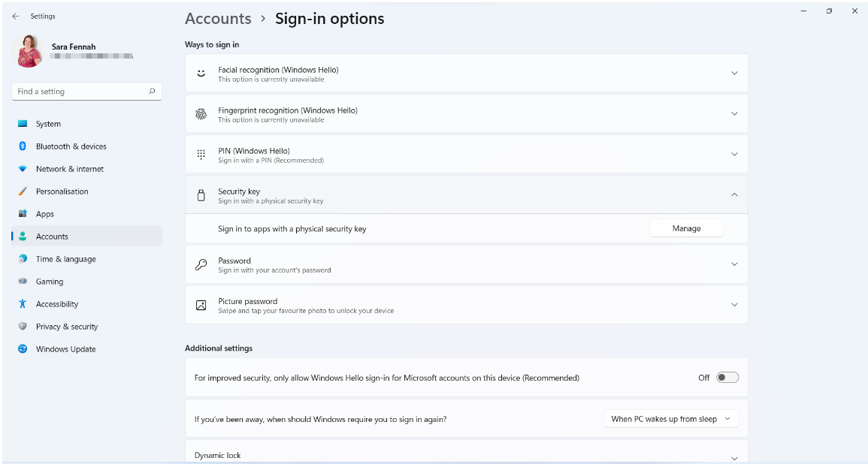This screenshot has height=464, width=868.
Task: Collapse the Security key section
Action: [734, 194]
